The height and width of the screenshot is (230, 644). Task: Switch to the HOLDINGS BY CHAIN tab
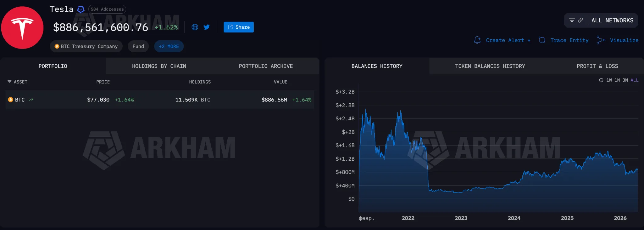pos(159,66)
